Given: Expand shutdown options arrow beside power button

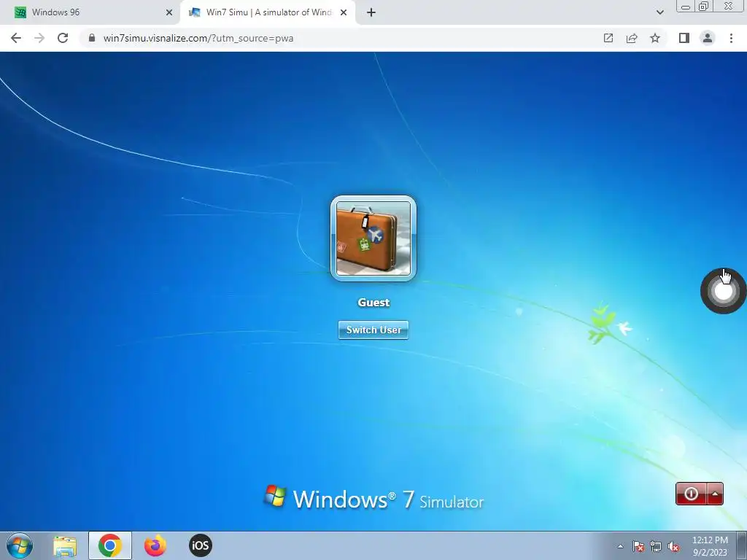Looking at the screenshot, I should click(715, 494).
